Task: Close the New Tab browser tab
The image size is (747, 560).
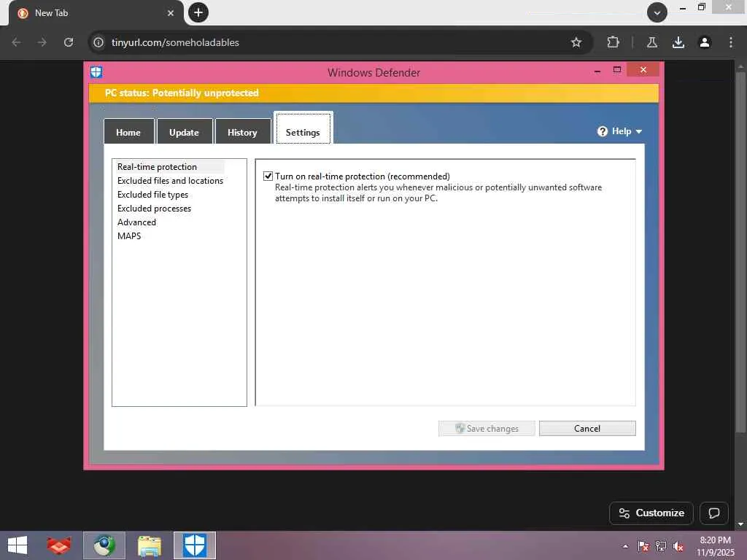Action: tap(171, 13)
